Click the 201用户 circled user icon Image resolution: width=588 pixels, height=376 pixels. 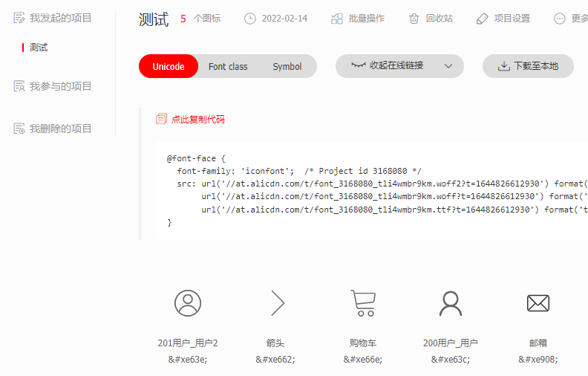pos(188,303)
